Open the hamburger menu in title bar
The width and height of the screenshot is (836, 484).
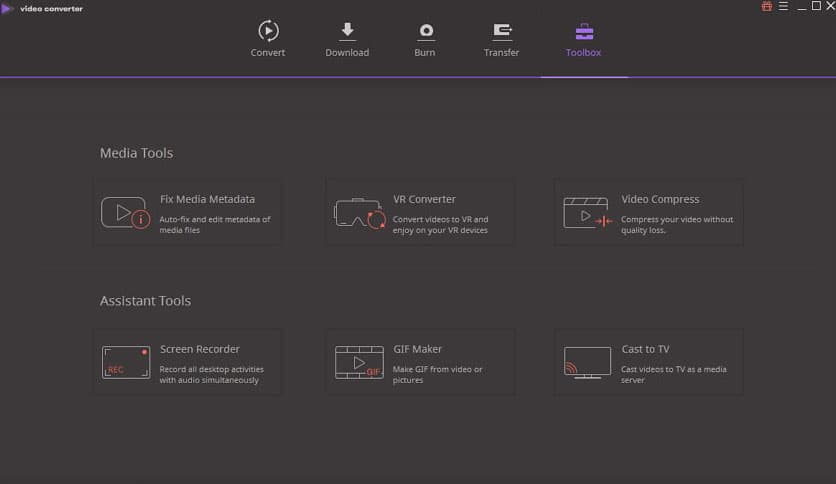[x=783, y=6]
